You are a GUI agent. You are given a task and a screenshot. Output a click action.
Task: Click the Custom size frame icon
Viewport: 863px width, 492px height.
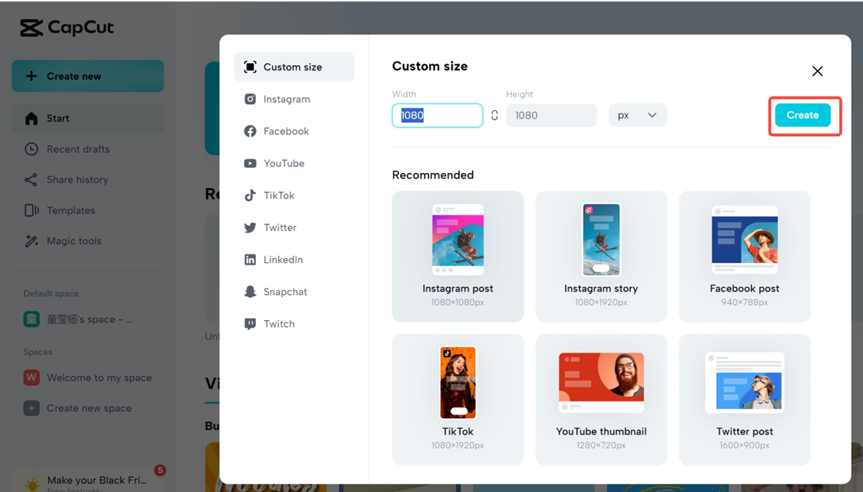point(250,67)
